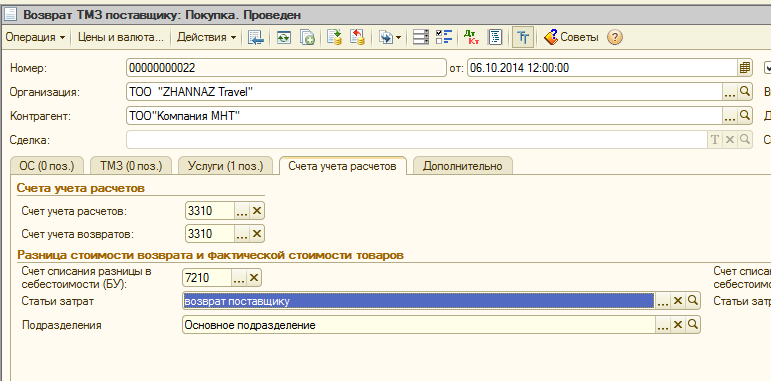Click the document structure list icon
Viewport: 771px width, 381px height.
421,37
